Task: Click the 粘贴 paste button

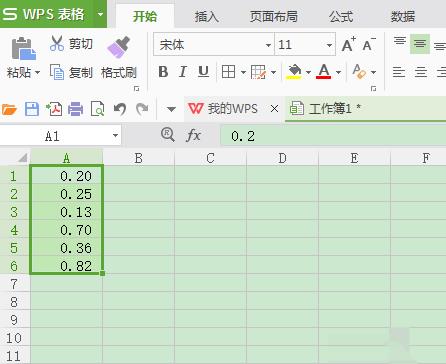Action: click(x=23, y=57)
